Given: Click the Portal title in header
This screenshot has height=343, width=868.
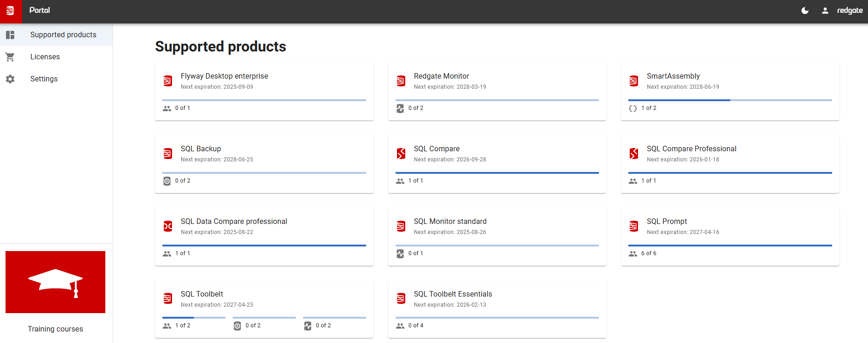Looking at the screenshot, I should coord(40,10).
